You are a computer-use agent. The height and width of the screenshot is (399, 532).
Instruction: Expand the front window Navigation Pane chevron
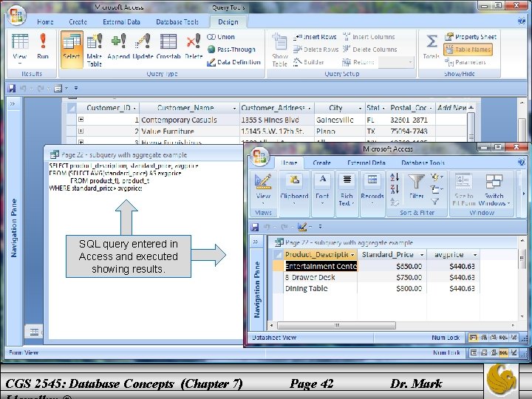tap(256, 242)
